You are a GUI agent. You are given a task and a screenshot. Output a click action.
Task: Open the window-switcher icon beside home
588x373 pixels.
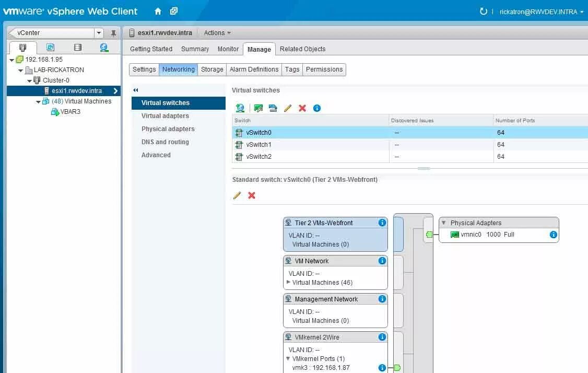tap(173, 11)
